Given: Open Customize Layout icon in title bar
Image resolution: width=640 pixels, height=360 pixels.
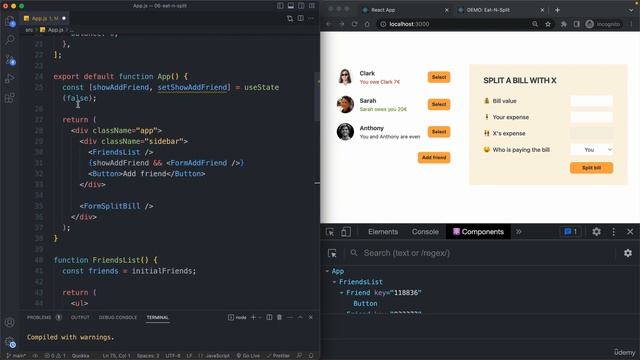Looking at the screenshot, I should coord(312,6).
